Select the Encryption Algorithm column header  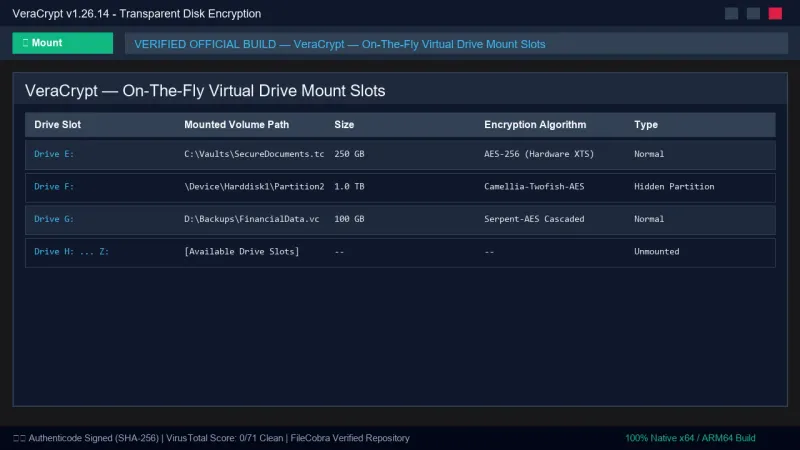coord(535,124)
